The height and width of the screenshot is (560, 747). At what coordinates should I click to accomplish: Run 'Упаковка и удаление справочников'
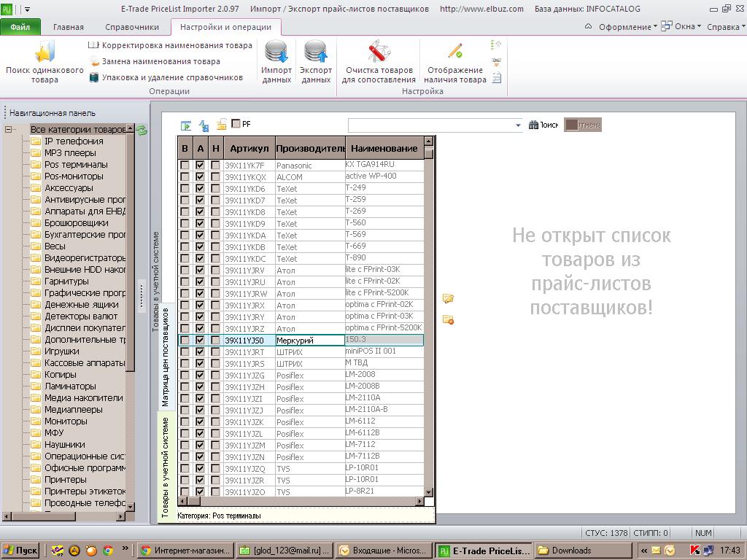(166, 77)
